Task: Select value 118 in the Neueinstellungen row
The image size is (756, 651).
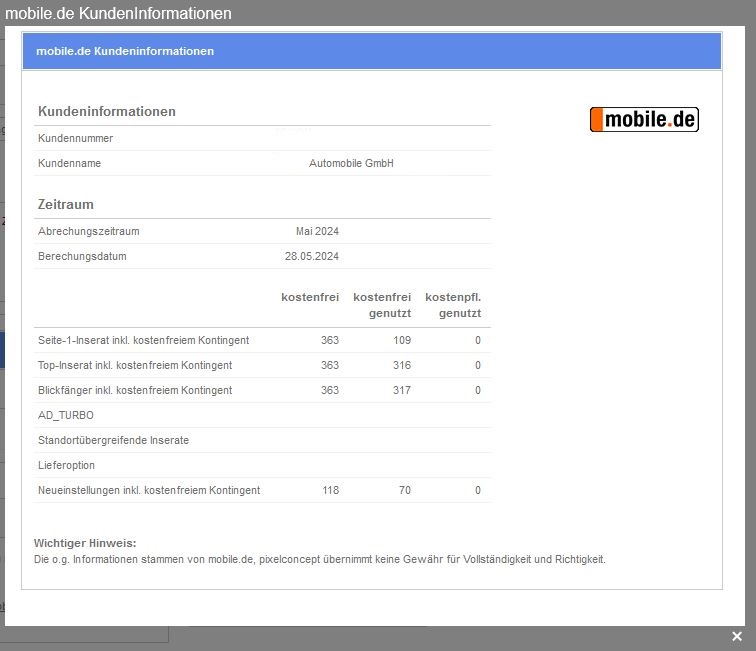Action: [x=331, y=490]
